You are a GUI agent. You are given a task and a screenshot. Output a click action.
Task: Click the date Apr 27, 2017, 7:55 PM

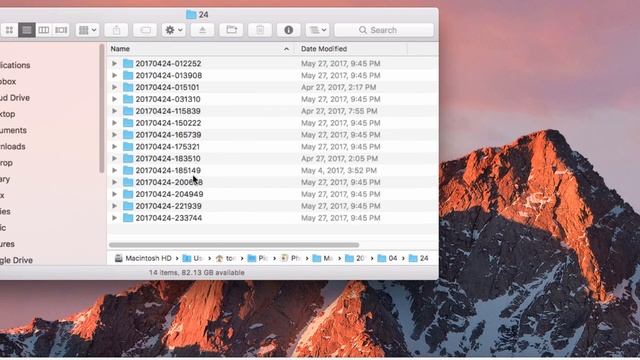[339, 111]
